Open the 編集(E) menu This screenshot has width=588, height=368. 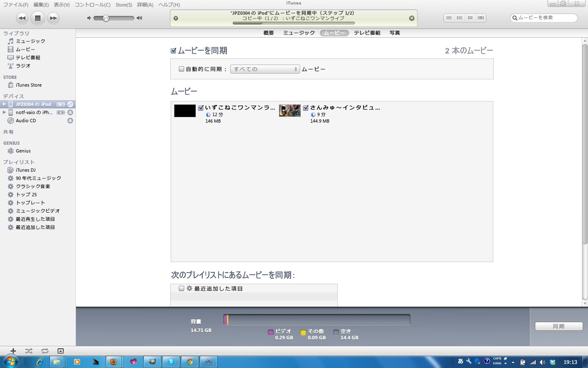click(41, 5)
